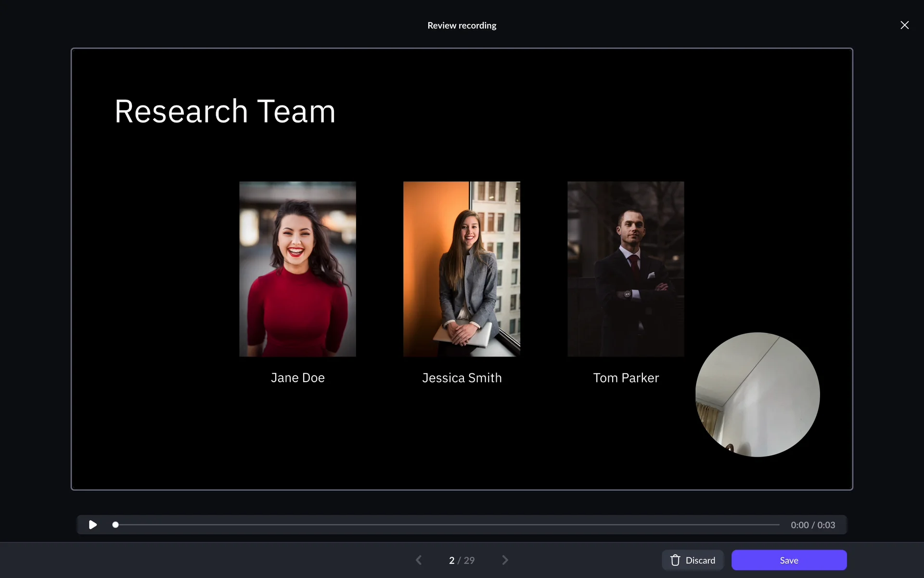This screenshot has width=924, height=578.
Task: Click the trash icon on Discard
Action: pyautogui.click(x=675, y=560)
